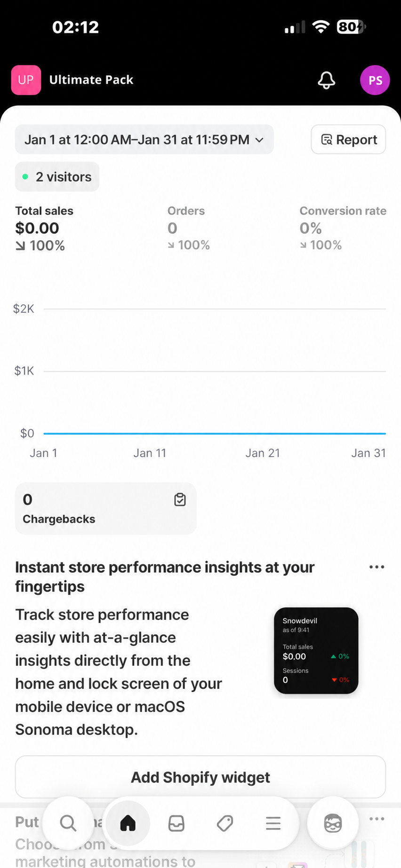This screenshot has height=868, width=401.
Task: Open the UP store logo
Action: click(x=26, y=80)
